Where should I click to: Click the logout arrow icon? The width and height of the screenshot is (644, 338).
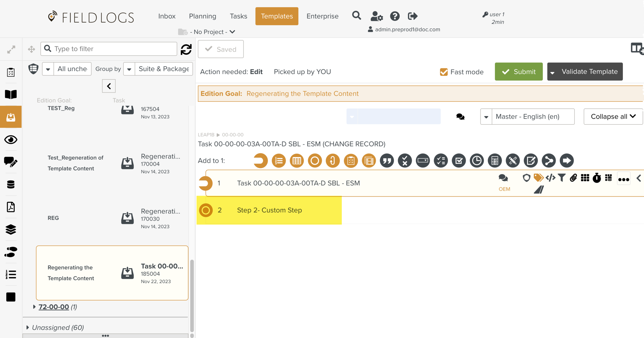click(412, 16)
